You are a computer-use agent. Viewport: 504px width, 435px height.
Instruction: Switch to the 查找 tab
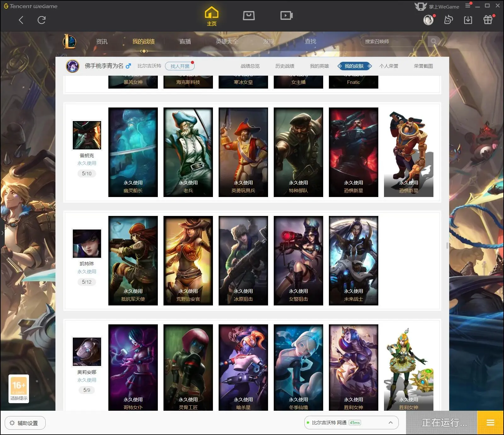[x=310, y=41]
